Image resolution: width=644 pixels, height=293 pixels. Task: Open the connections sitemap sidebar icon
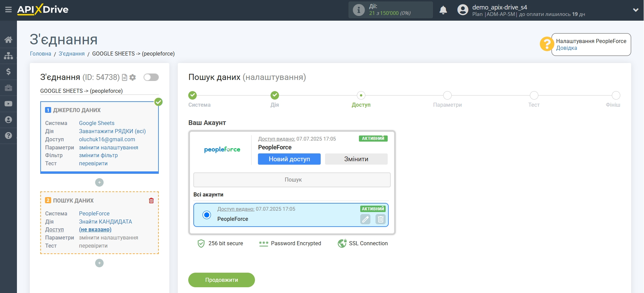8,56
